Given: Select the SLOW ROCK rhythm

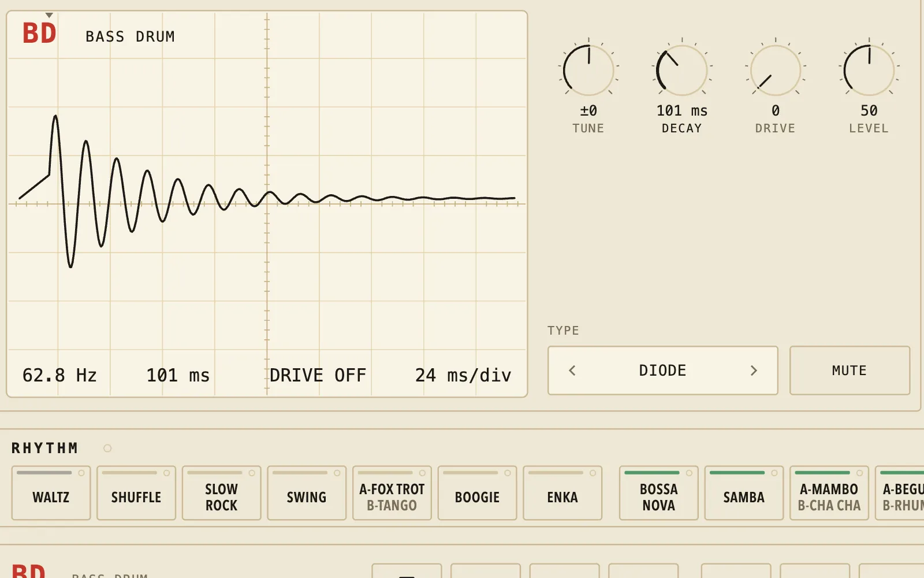Looking at the screenshot, I should pyautogui.click(x=221, y=493).
